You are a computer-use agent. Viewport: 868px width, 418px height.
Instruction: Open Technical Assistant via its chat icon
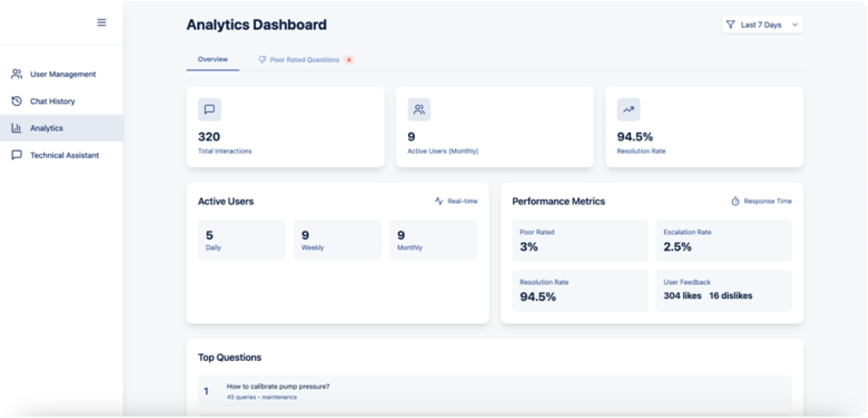pyautogui.click(x=15, y=155)
